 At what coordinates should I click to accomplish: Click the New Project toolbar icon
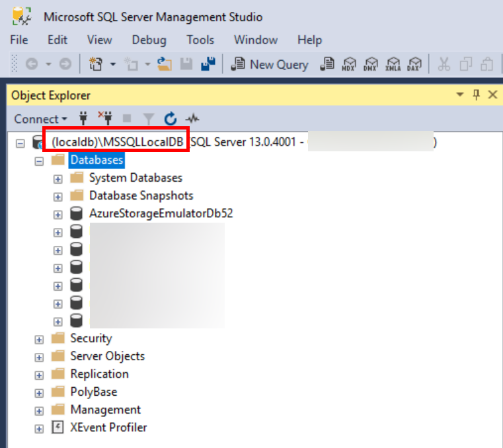(96, 64)
